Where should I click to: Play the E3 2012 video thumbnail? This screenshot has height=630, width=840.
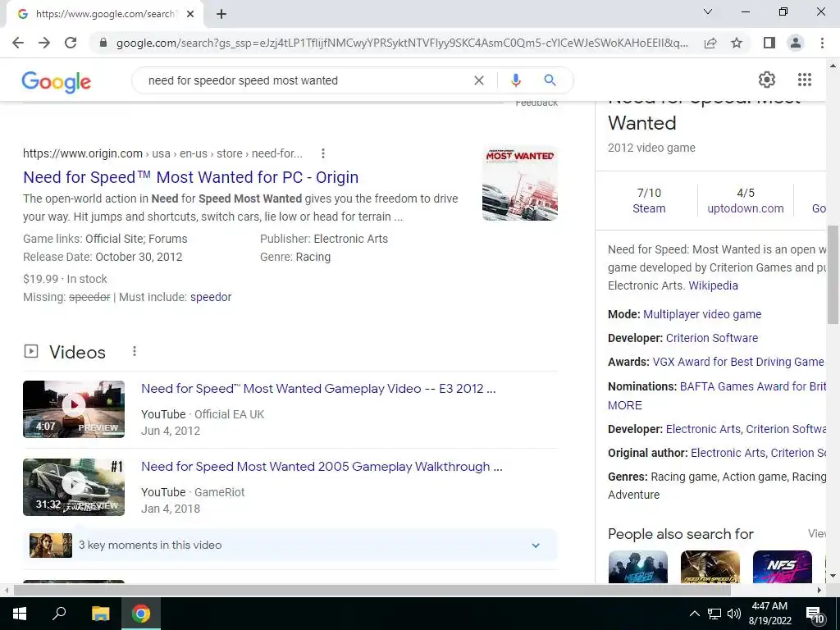point(74,409)
